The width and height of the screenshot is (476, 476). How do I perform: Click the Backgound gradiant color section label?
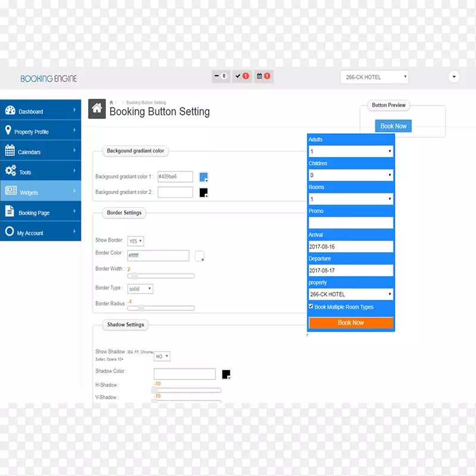136,151
